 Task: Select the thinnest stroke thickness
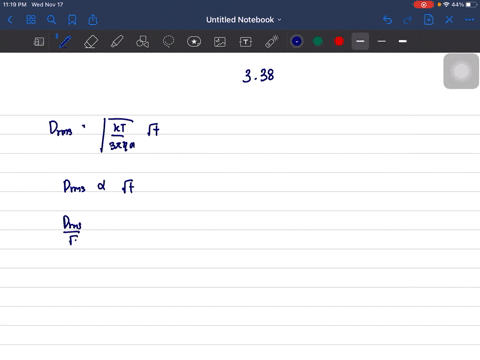point(382,41)
